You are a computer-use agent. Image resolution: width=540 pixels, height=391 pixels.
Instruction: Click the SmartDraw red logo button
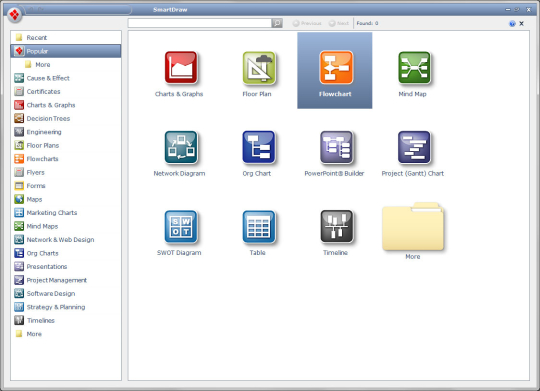point(14,14)
